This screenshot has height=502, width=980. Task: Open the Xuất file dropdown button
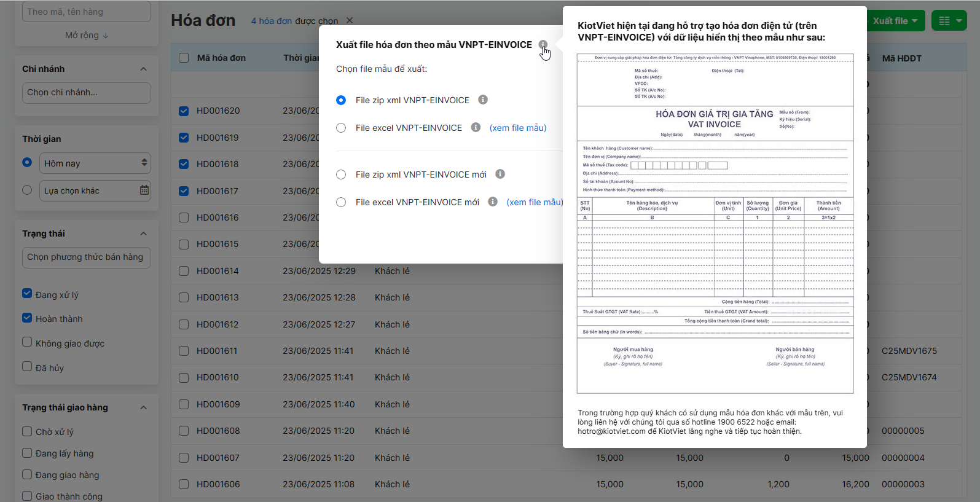895,21
